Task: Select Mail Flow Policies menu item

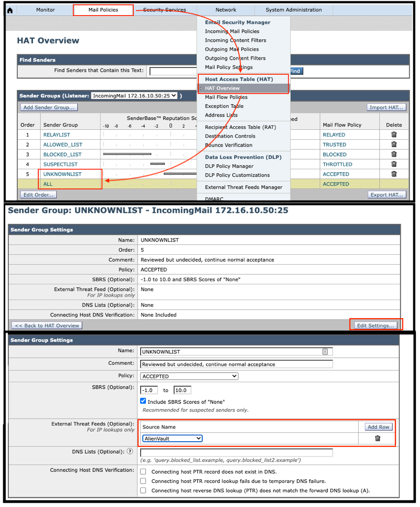Action: (226, 97)
